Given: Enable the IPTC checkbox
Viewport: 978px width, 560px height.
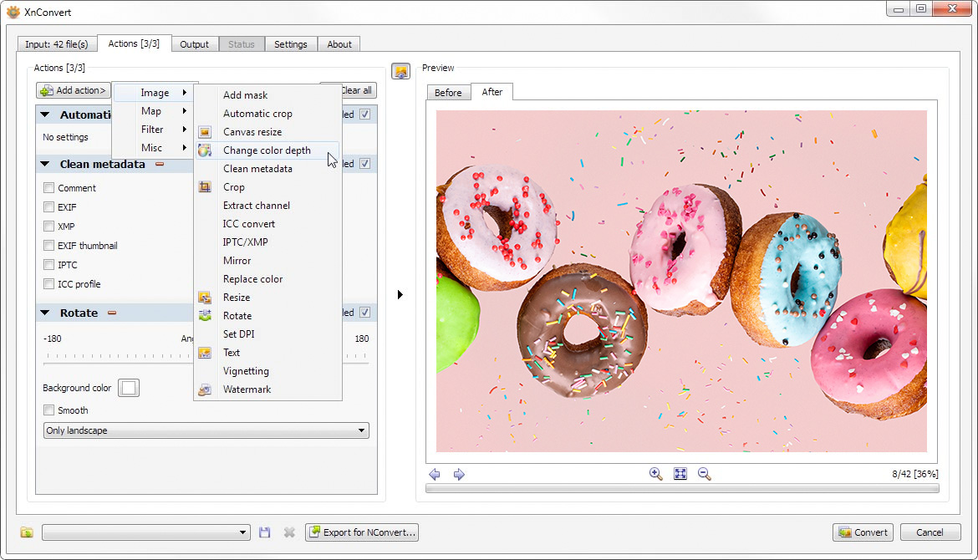Looking at the screenshot, I should (x=48, y=264).
